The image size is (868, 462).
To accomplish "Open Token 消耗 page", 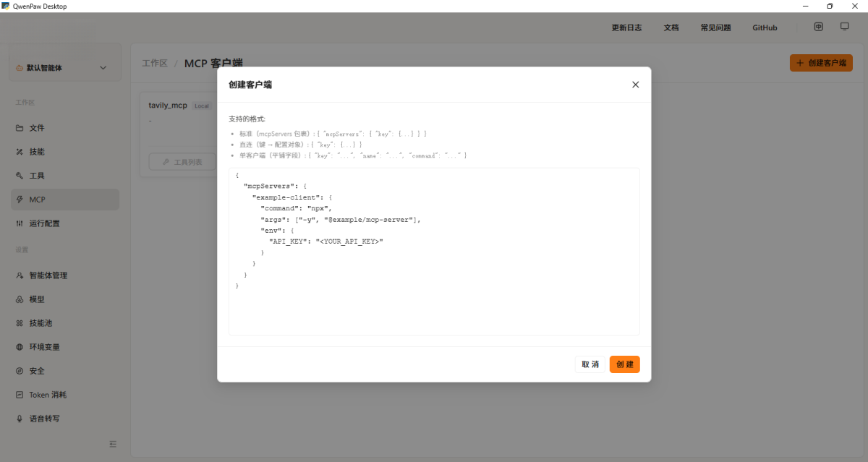I will point(65,395).
